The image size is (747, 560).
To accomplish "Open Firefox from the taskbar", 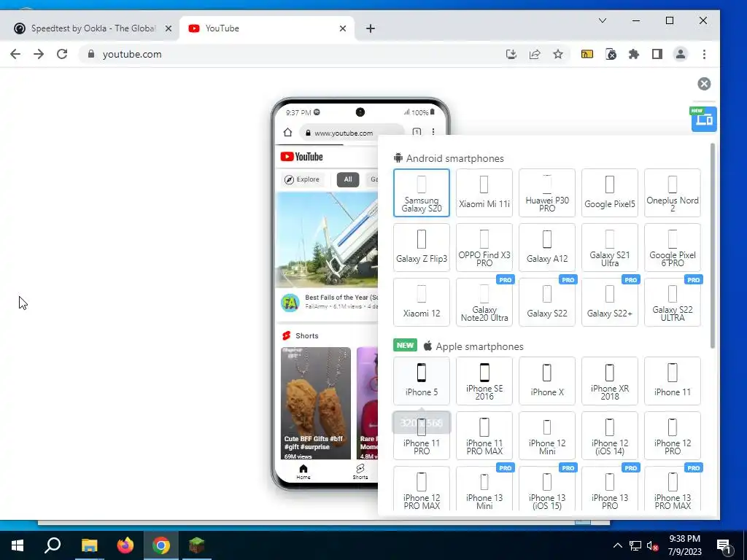I will coord(125,545).
